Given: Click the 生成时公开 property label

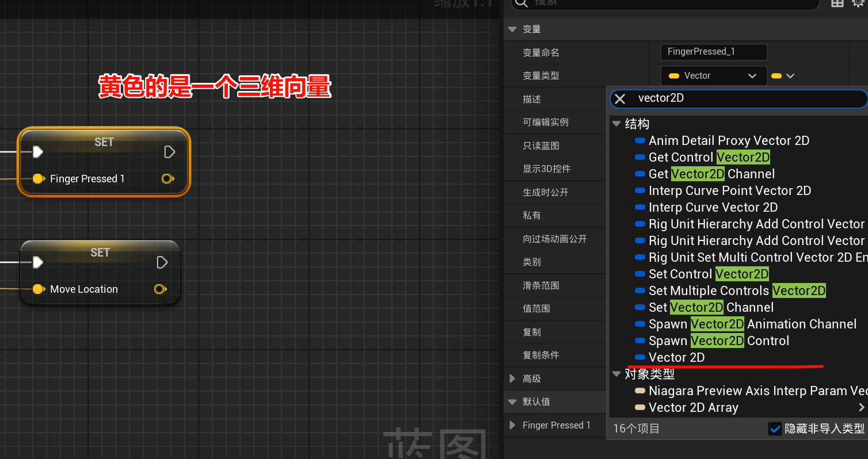Looking at the screenshot, I should click(x=545, y=193).
